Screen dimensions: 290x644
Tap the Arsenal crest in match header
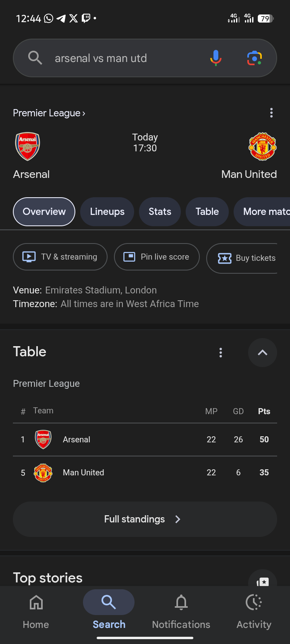coord(27,147)
